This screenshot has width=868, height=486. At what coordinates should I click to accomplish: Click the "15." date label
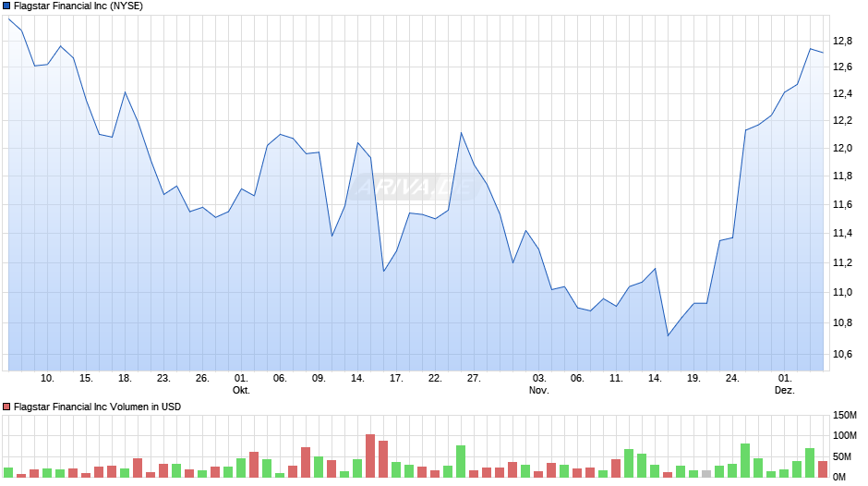pyautogui.click(x=86, y=378)
